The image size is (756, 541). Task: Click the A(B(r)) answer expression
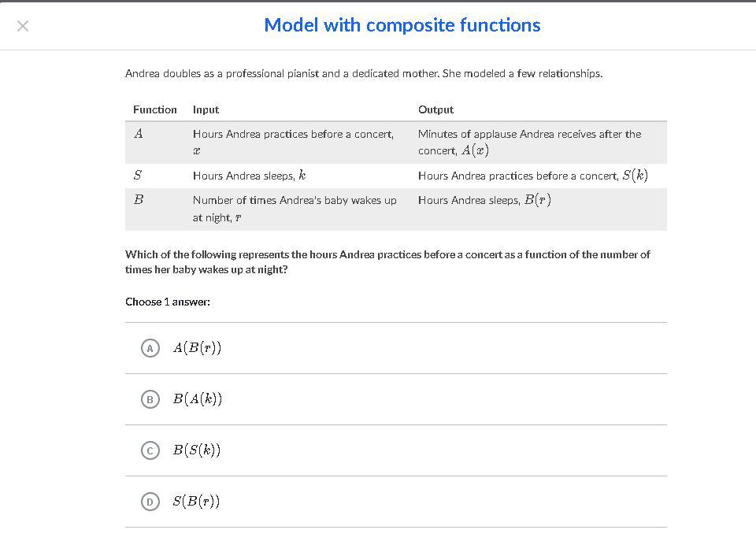pyautogui.click(x=197, y=348)
